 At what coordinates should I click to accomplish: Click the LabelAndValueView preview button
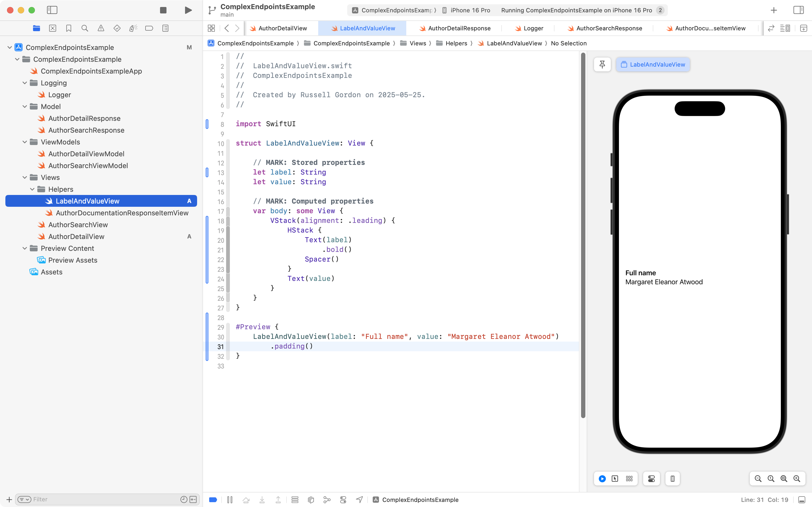click(653, 64)
